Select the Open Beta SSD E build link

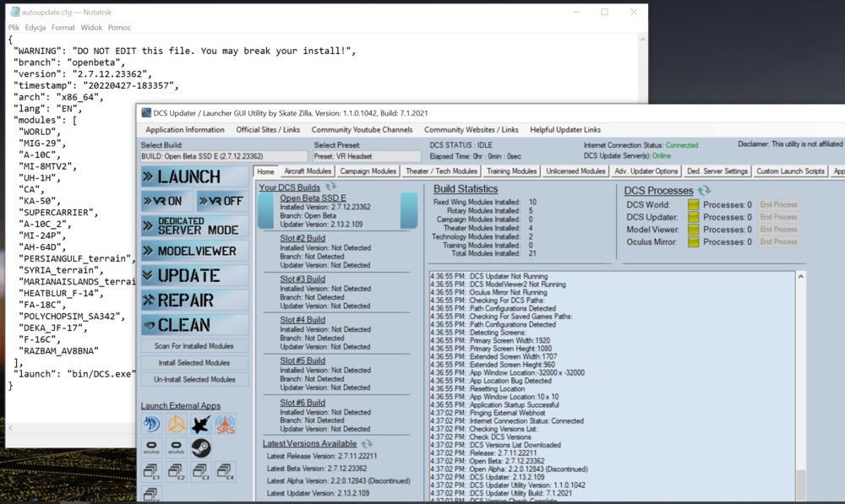[x=313, y=198]
